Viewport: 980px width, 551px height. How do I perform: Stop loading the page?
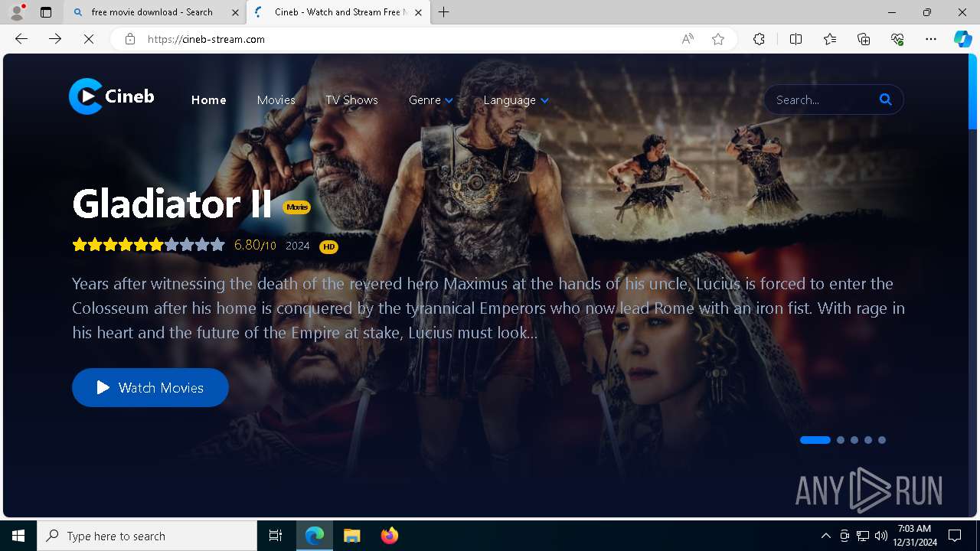pyautogui.click(x=89, y=39)
